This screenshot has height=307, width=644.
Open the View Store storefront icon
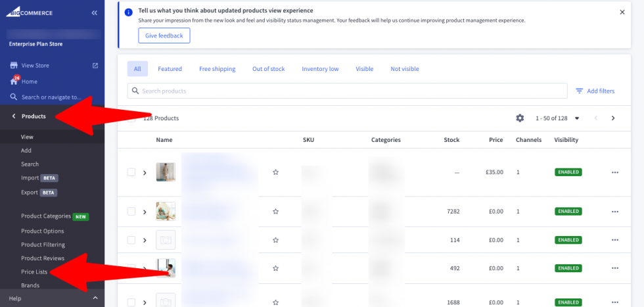[14, 66]
